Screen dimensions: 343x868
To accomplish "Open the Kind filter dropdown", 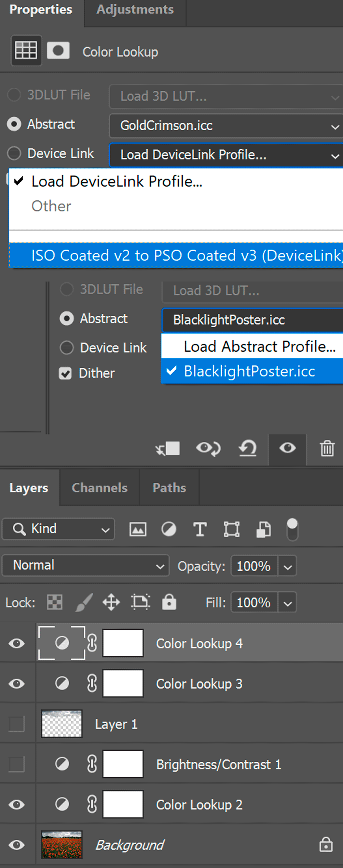I will click(58, 529).
